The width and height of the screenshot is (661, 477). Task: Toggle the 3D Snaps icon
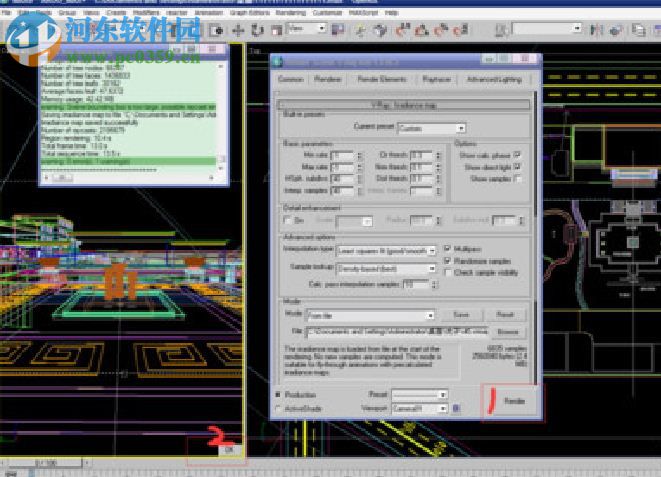point(403,30)
